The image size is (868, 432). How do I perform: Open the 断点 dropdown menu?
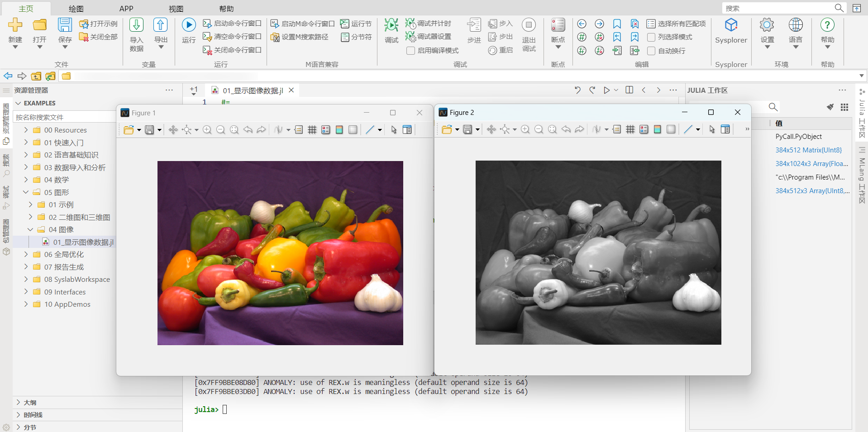(x=558, y=47)
